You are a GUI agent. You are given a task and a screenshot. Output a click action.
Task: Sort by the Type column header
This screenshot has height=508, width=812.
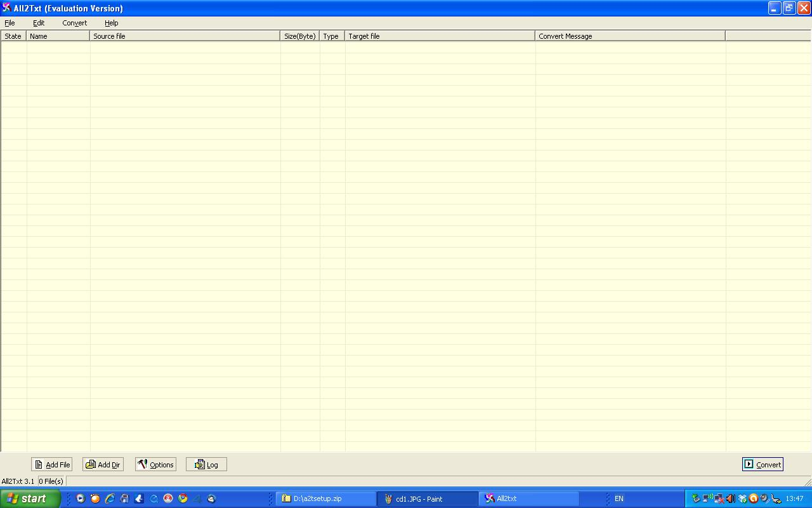332,36
